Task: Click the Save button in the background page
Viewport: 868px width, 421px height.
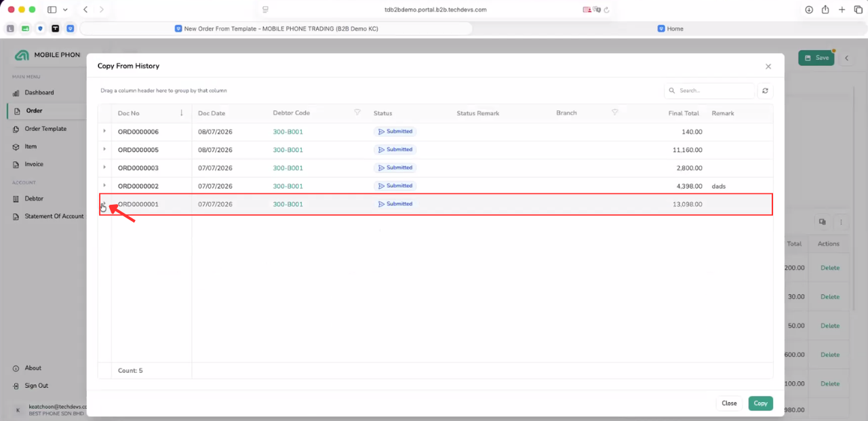Action: [x=816, y=58]
